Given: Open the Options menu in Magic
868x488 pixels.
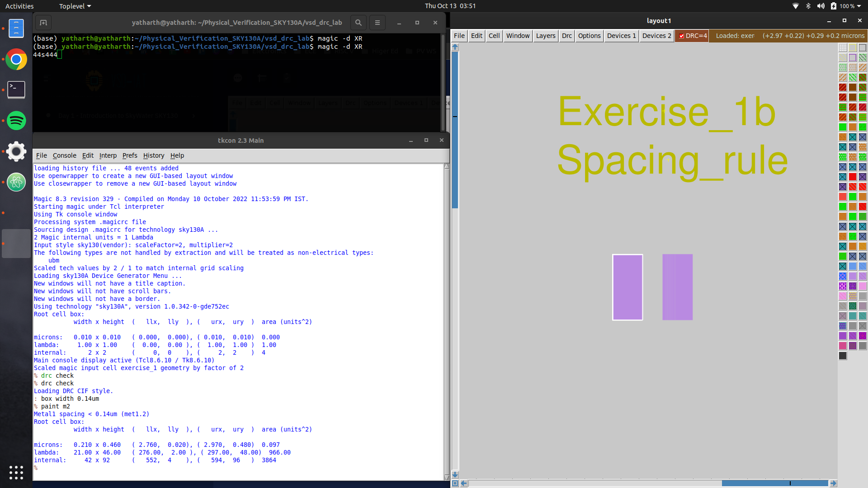Looking at the screenshot, I should [x=590, y=36].
